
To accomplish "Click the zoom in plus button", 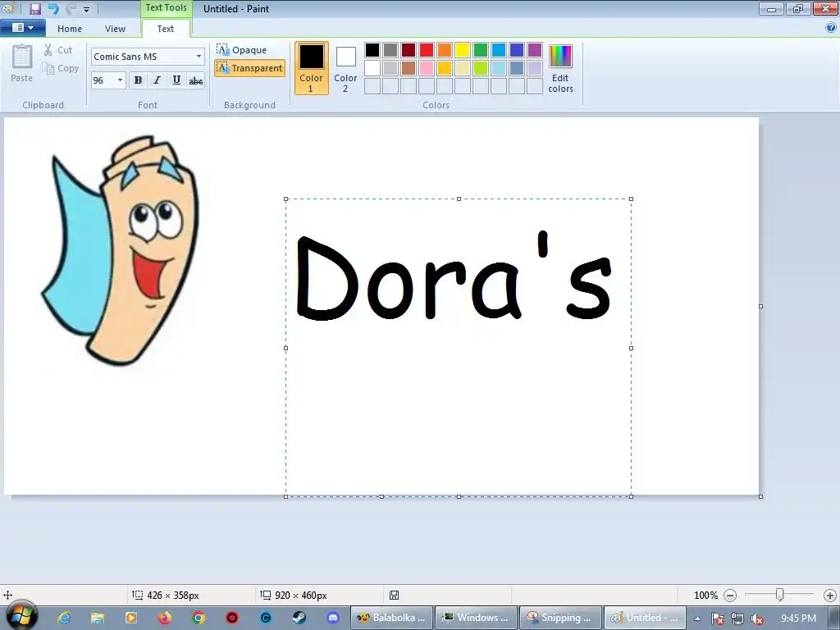I will click(830, 596).
